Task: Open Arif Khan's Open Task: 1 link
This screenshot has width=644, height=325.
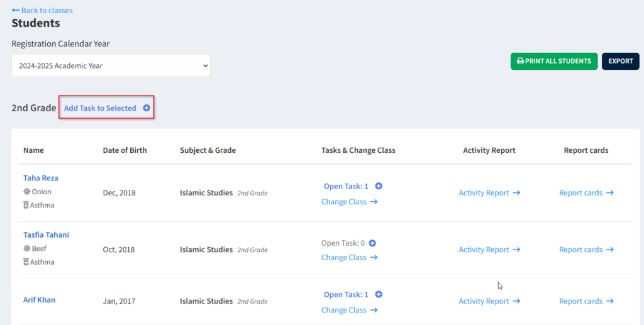Action: click(346, 295)
